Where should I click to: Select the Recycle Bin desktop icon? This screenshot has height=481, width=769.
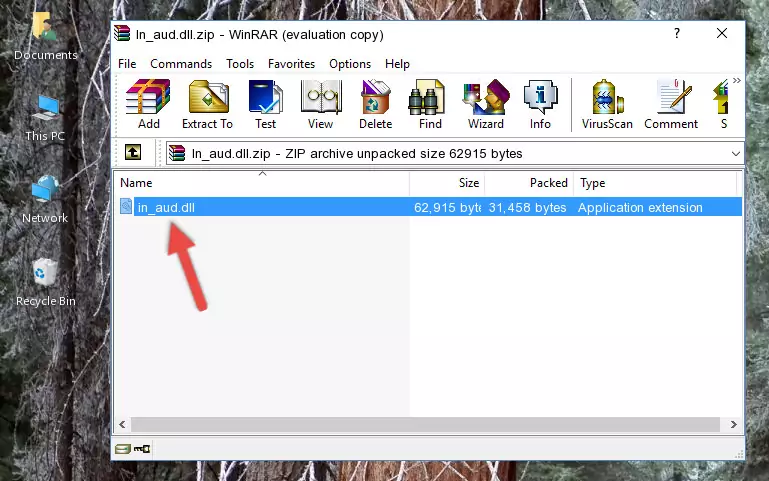(45, 282)
